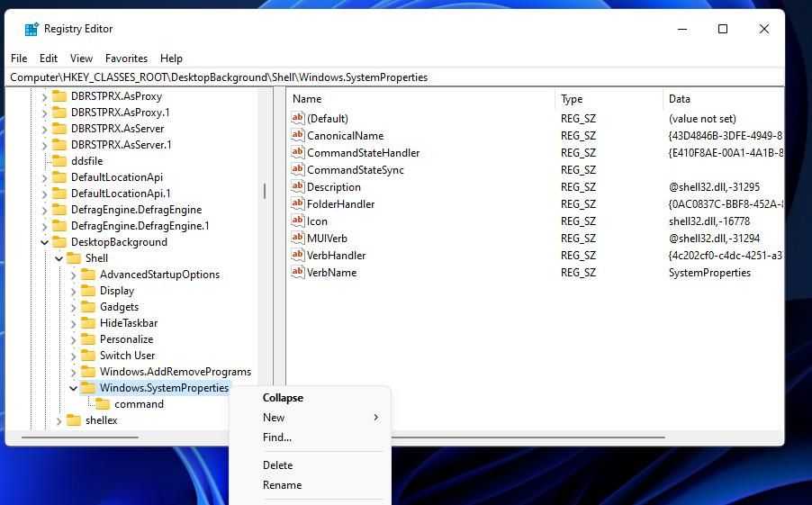Viewport: 812px width, 505px height.
Task: Click the string icon beside VerbHandler
Action: click(298, 255)
